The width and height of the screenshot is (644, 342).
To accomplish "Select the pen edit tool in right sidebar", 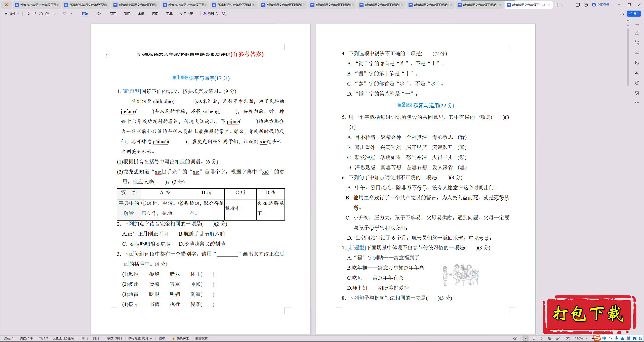I will [x=637, y=33].
